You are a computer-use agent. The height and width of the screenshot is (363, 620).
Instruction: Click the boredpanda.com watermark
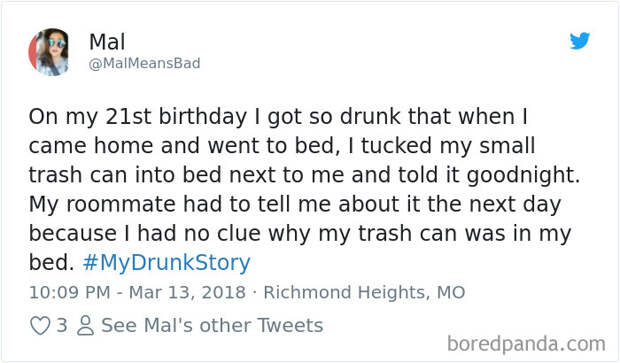click(x=526, y=344)
